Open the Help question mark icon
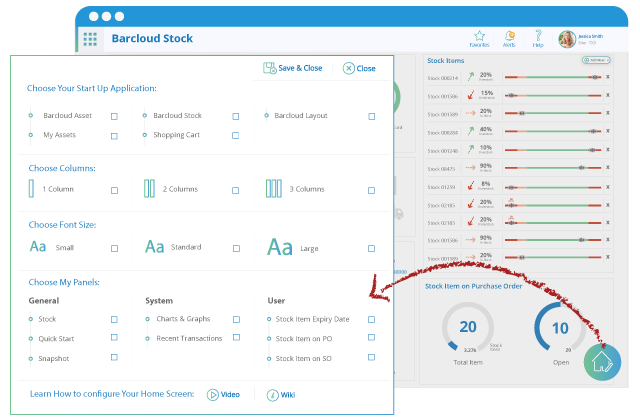Viewport: 640px width, 419px height. [x=538, y=35]
